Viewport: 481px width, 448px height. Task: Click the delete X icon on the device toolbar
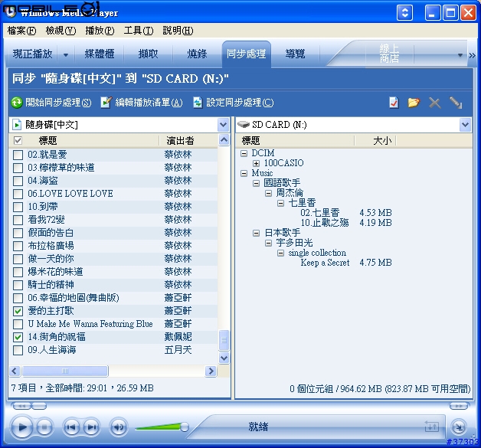point(435,103)
